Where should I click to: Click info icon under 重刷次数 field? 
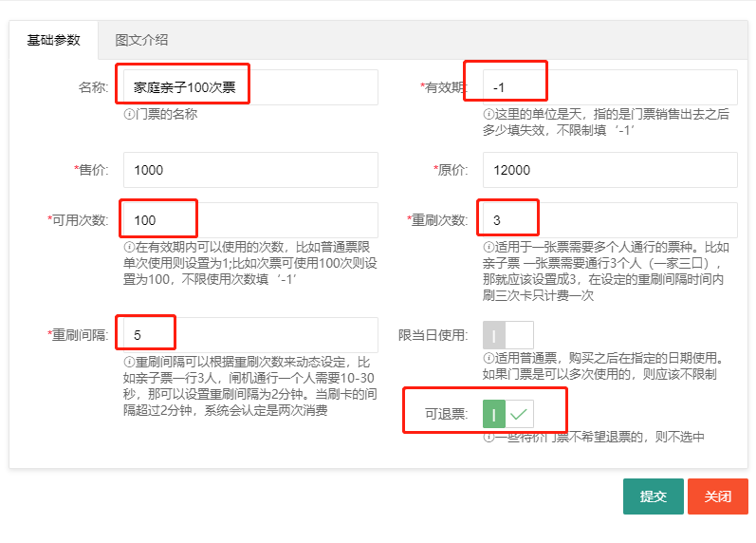tap(489, 247)
